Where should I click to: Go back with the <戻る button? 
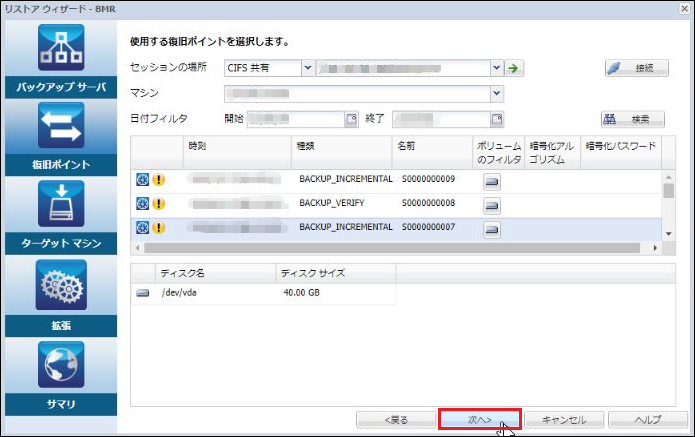pos(396,419)
